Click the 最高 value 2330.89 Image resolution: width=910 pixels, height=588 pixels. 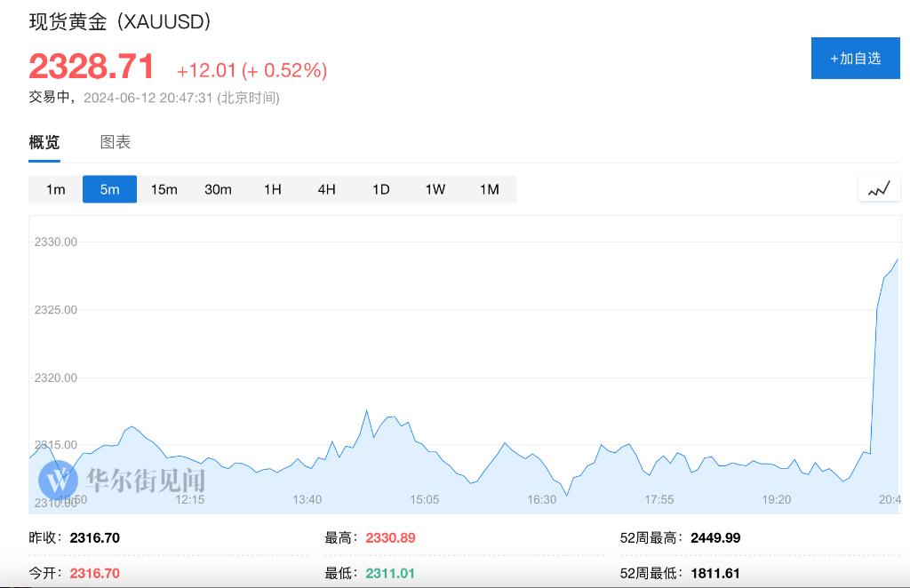(391, 538)
